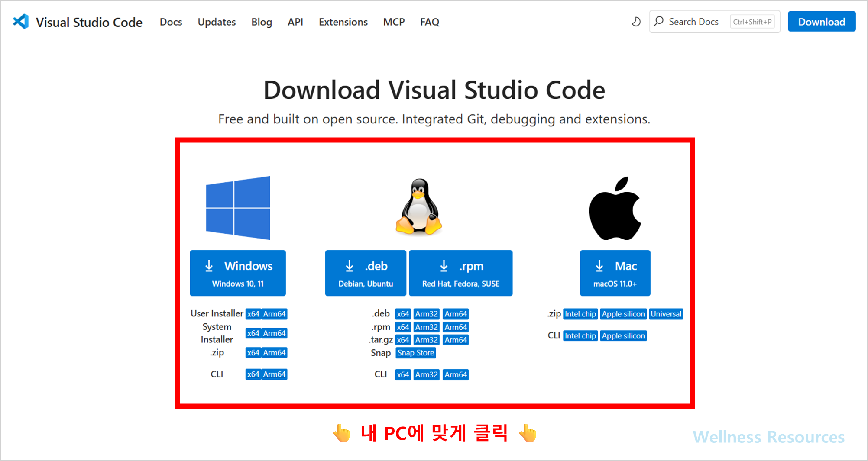Select Windows System Installer x64
This screenshot has height=461, width=868.
coord(253,333)
